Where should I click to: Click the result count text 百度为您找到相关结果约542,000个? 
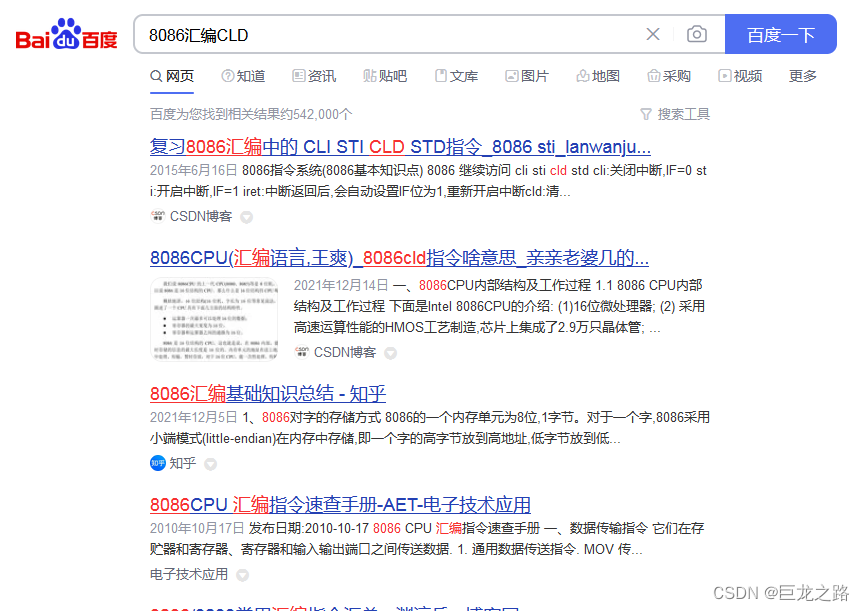[x=251, y=114]
